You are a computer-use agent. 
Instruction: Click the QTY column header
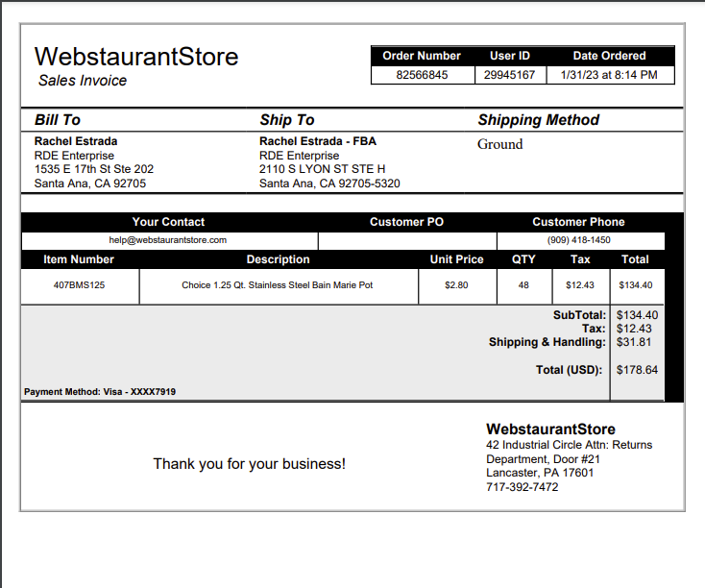[523, 259]
